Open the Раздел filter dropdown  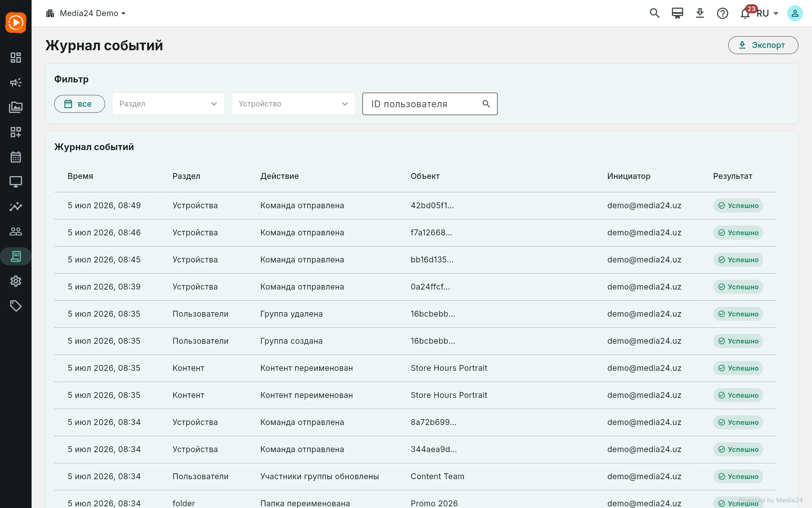click(168, 104)
